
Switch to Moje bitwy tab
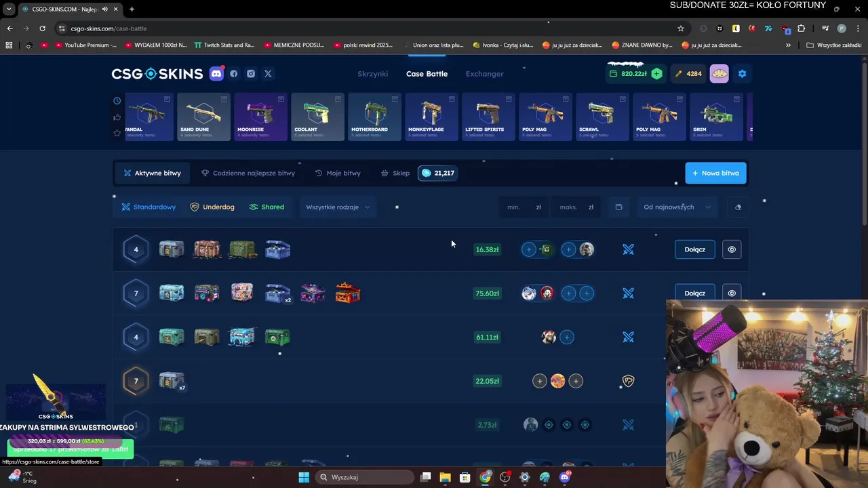coord(338,173)
